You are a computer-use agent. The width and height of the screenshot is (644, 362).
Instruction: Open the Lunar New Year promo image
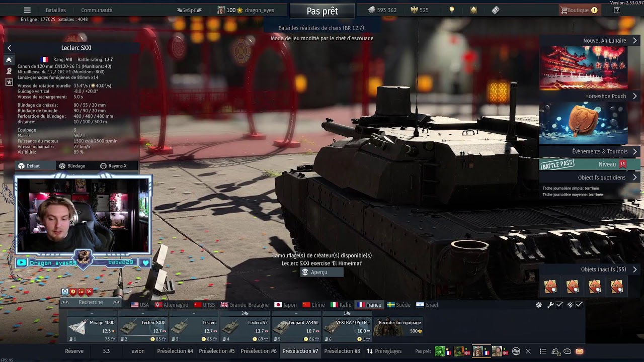pyautogui.click(x=584, y=68)
